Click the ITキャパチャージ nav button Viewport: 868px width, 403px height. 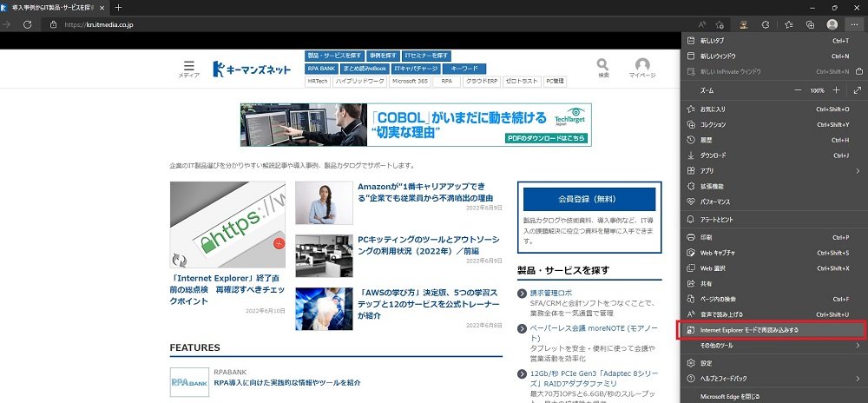[416, 69]
